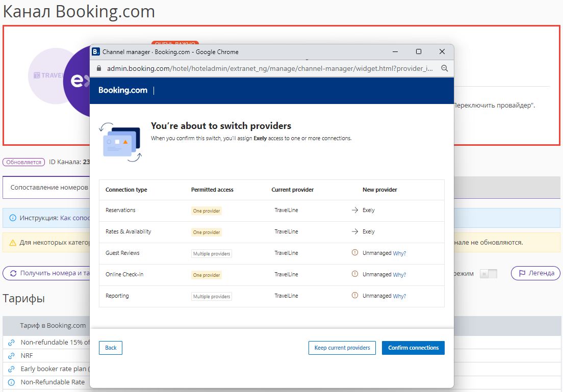Screen dimensions: 563x392
Task: Click the Connection type column header
Action: 126,190
